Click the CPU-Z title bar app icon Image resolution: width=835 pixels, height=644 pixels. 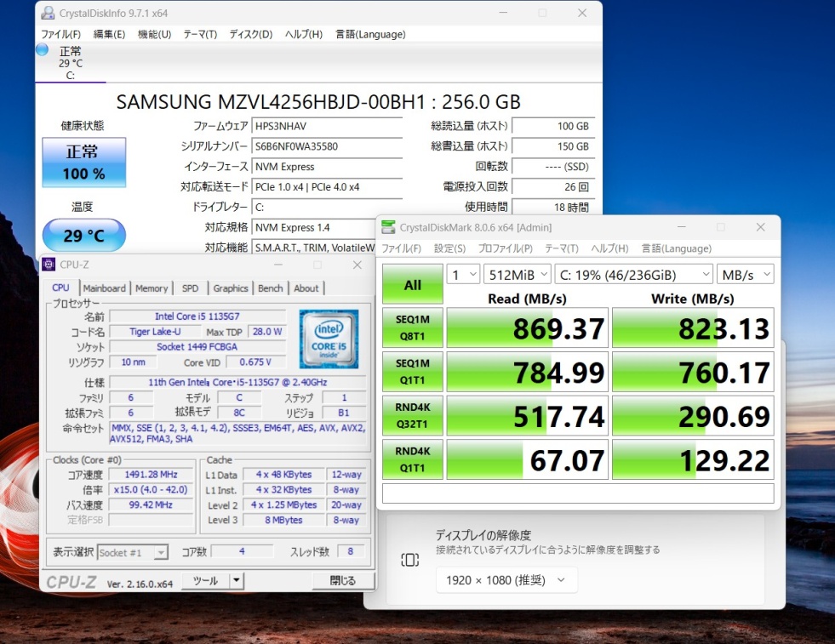point(49,265)
